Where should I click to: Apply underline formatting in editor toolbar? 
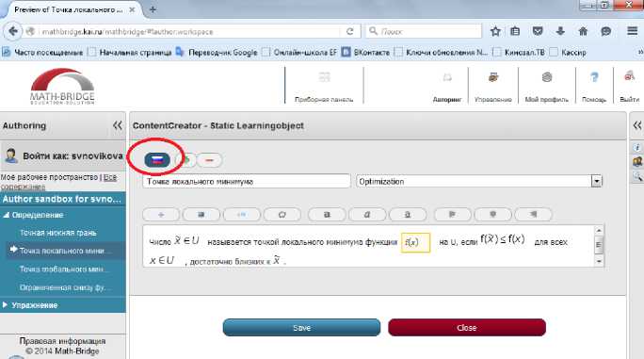(x=408, y=214)
